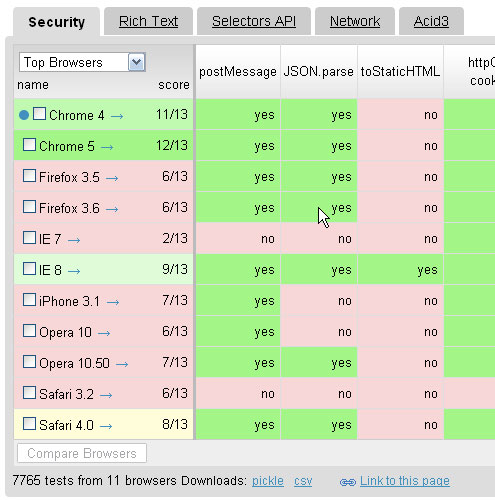
Task: Open the Selectors API tab
Action: 254,21
